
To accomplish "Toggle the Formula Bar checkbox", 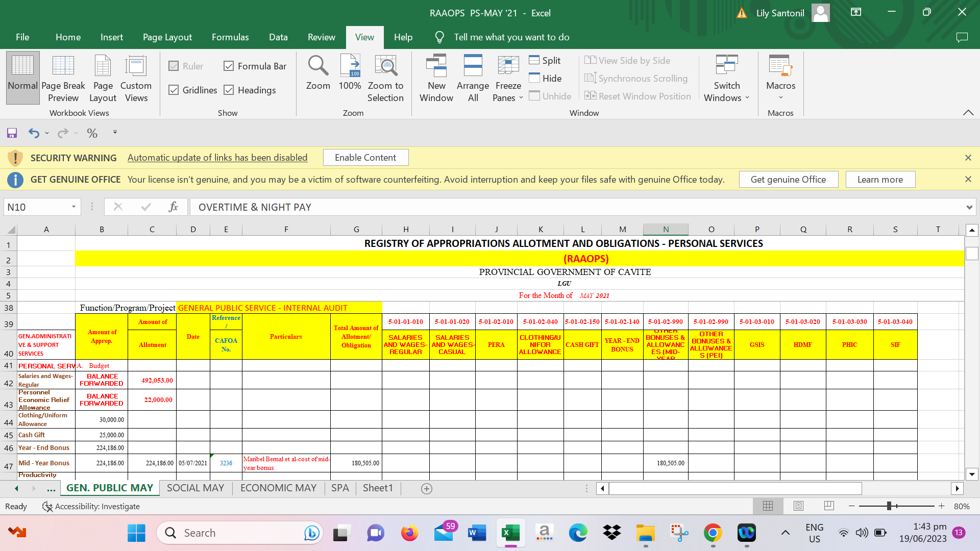I will (229, 66).
